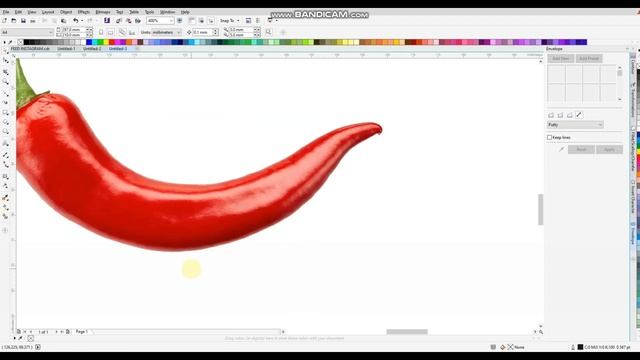Click the Apply button in Envelope docker
Image resolution: width=640 pixels, height=360 pixels.
(x=609, y=149)
